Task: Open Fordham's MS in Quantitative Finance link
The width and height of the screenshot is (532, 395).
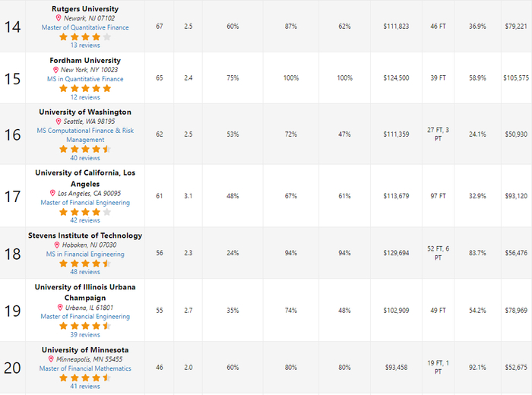Action: (x=85, y=79)
